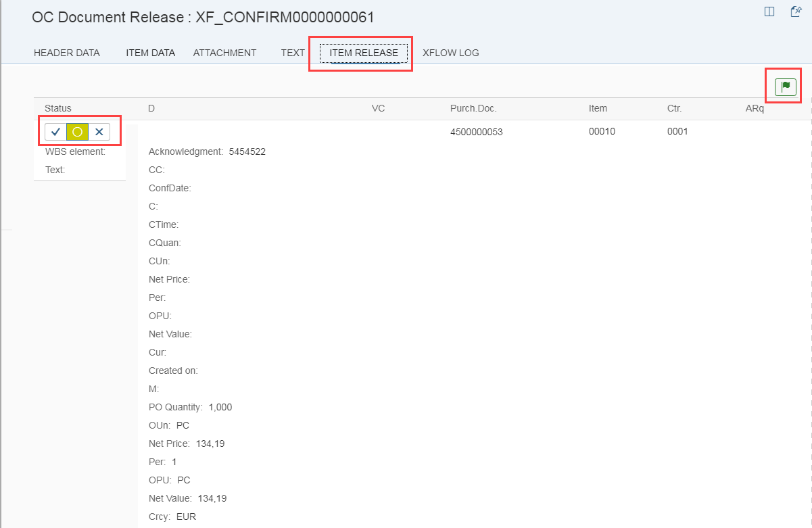This screenshot has width=812, height=528.
Task: Click the Purch.Doc. column header
Action: (x=473, y=108)
